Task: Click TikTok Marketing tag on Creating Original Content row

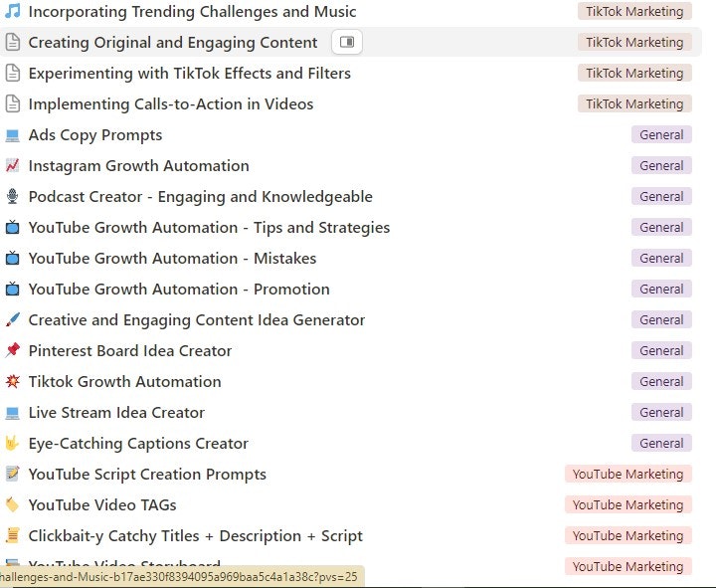Action: pos(634,42)
